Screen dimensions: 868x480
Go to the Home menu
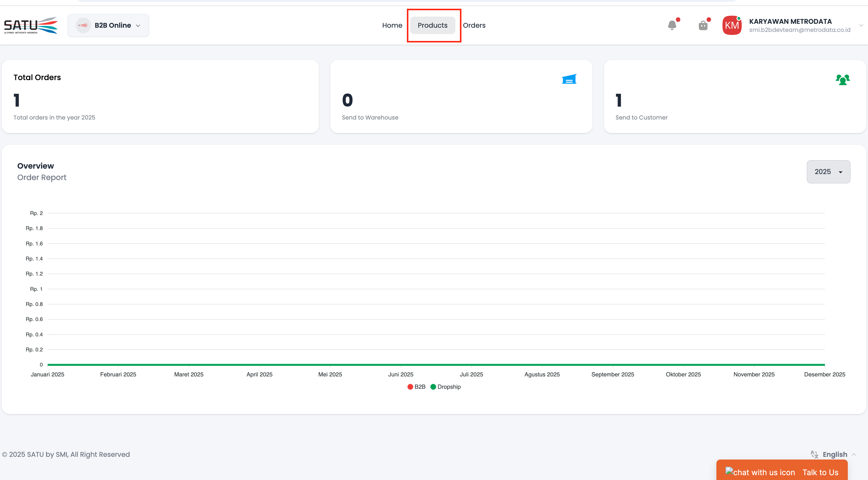click(392, 25)
